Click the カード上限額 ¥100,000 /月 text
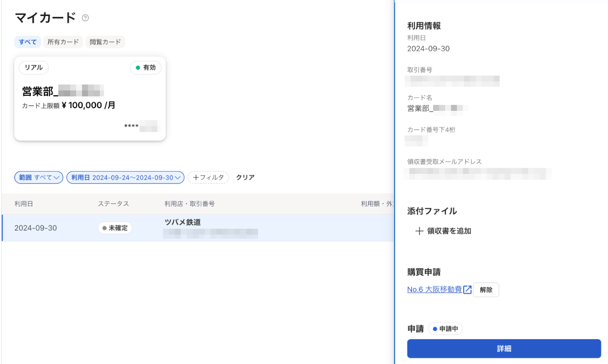 point(68,105)
